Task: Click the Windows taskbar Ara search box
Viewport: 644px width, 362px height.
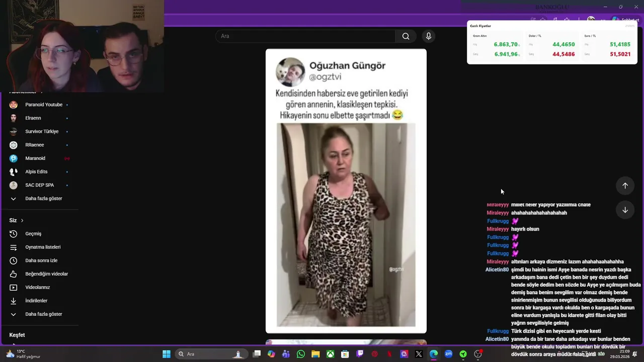Action: (211, 354)
